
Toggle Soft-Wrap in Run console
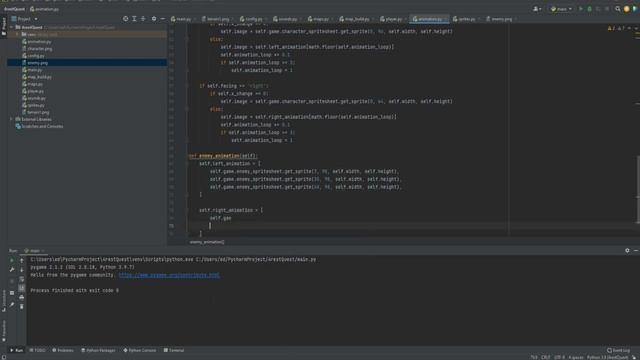click(x=22, y=280)
